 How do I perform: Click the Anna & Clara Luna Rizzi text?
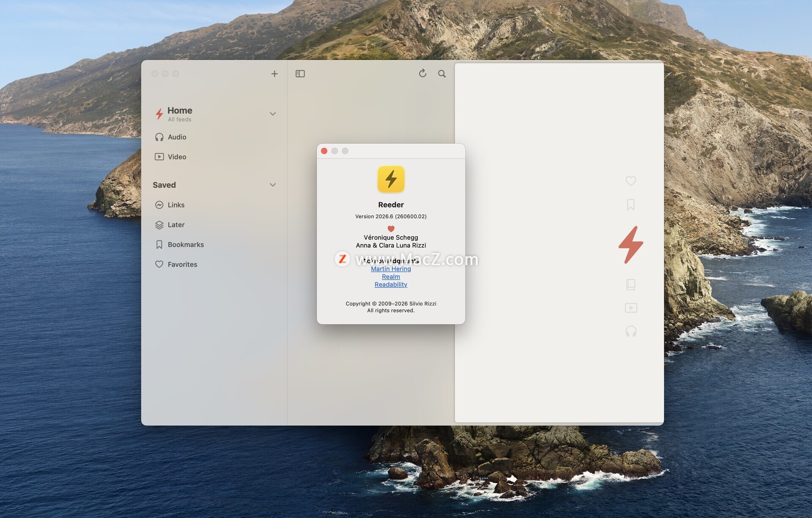click(x=391, y=245)
